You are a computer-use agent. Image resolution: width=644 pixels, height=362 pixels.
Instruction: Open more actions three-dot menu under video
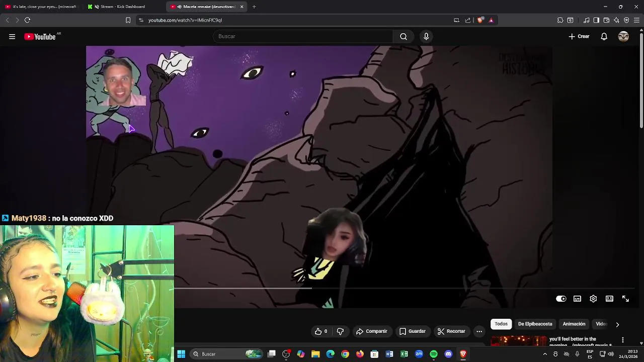(x=479, y=331)
